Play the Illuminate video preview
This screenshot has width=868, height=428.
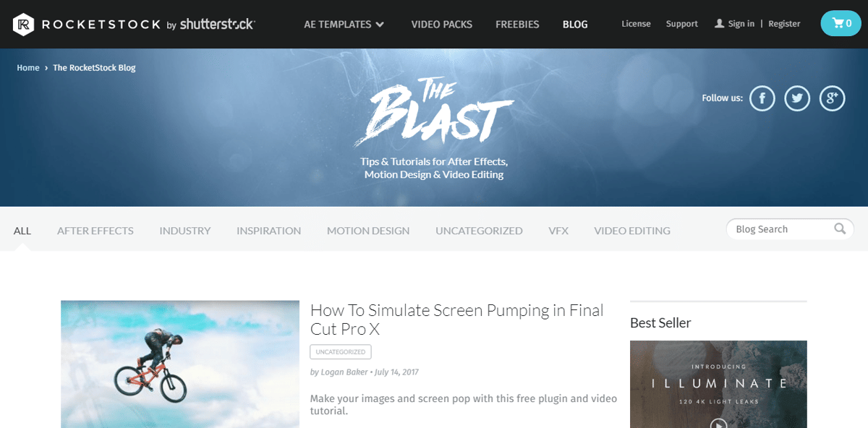coord(718,423)
